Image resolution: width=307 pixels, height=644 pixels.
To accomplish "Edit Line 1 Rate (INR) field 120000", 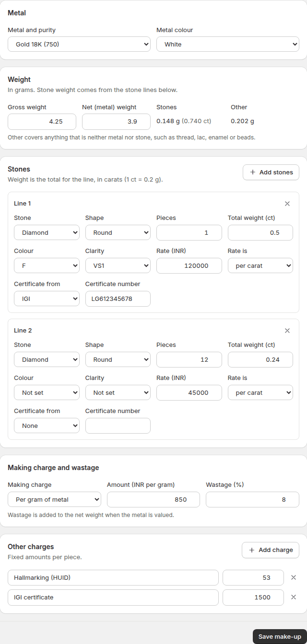I will tap(189, 265).
